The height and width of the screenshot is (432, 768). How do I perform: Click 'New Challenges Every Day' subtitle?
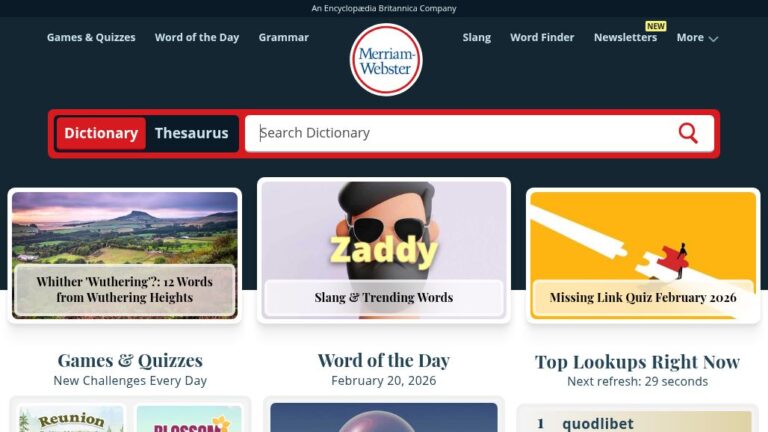click(x=130, y=381)
